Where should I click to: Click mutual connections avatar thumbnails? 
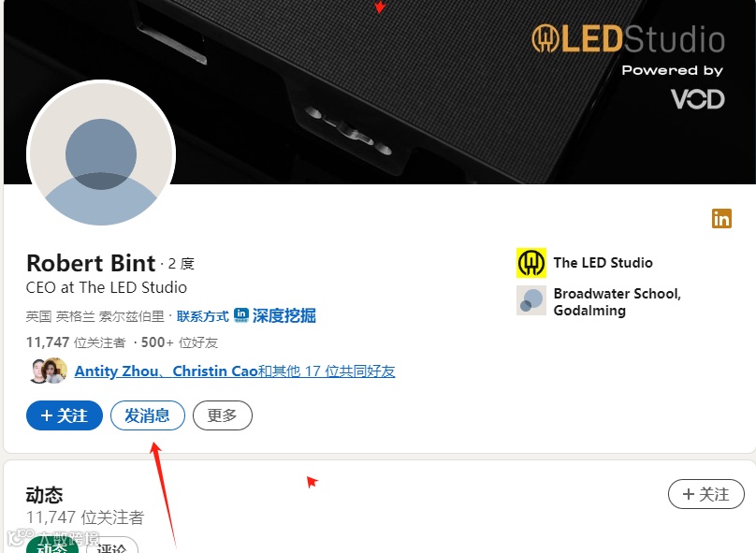(x=49, y=371)
